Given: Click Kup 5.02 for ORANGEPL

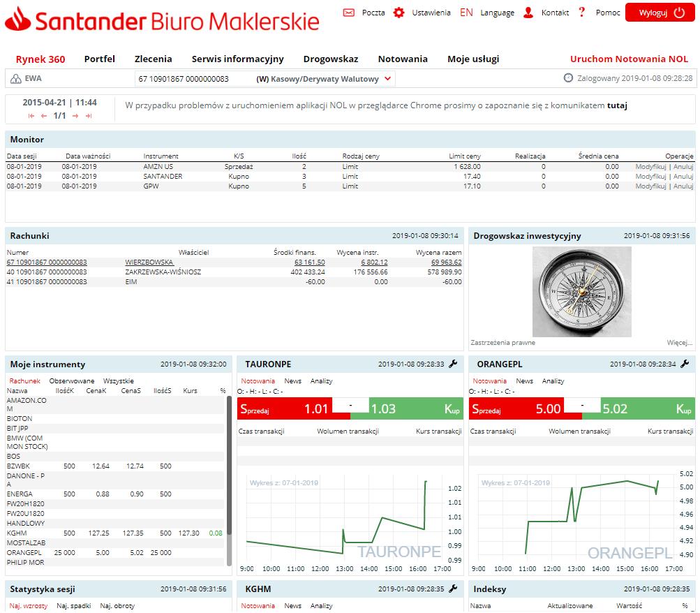Looking at the screenshot, I should tap(648, 408).
